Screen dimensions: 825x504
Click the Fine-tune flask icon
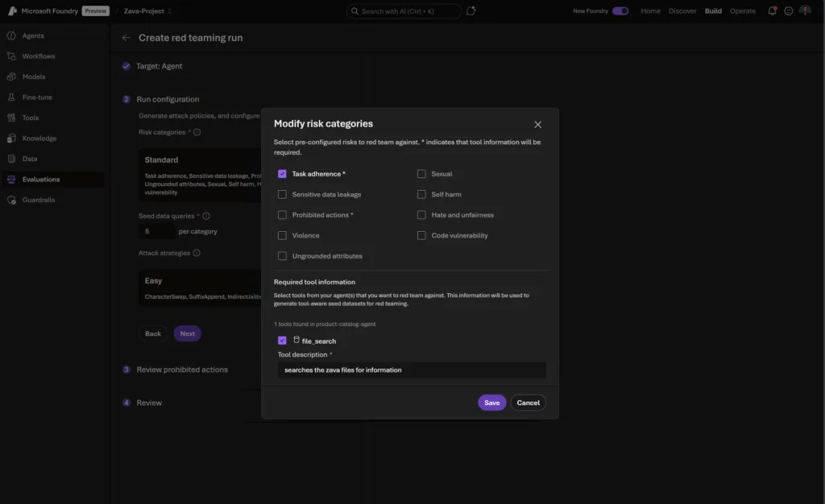coord(11,97)
